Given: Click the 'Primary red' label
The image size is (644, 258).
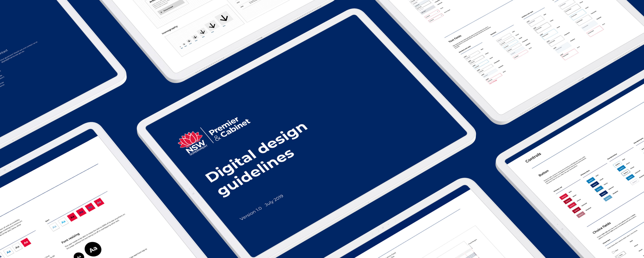Looking at the screenshot, I should tap(558, 189).
